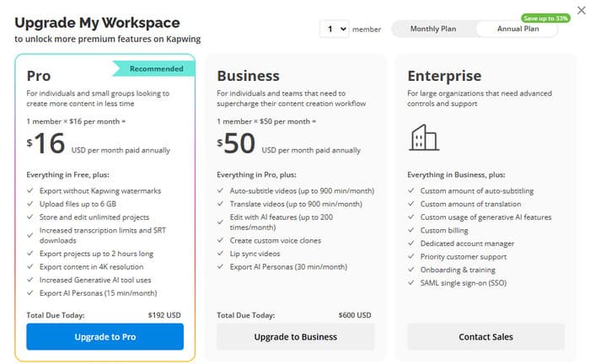Image resolution: width=590 pixels, height=364 pixels.
Task: Click the Upgrade to Pro button
Action: (105, 336)
